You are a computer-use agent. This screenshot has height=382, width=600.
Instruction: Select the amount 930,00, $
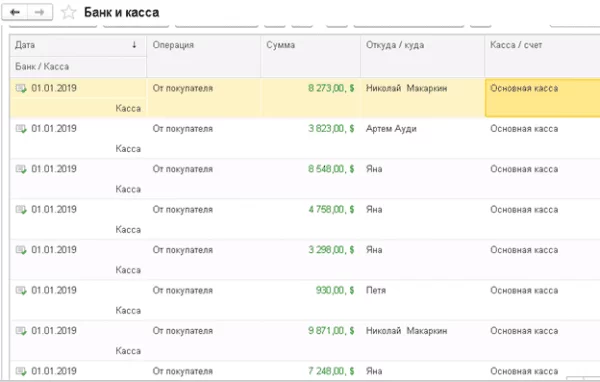pos(335,290)
